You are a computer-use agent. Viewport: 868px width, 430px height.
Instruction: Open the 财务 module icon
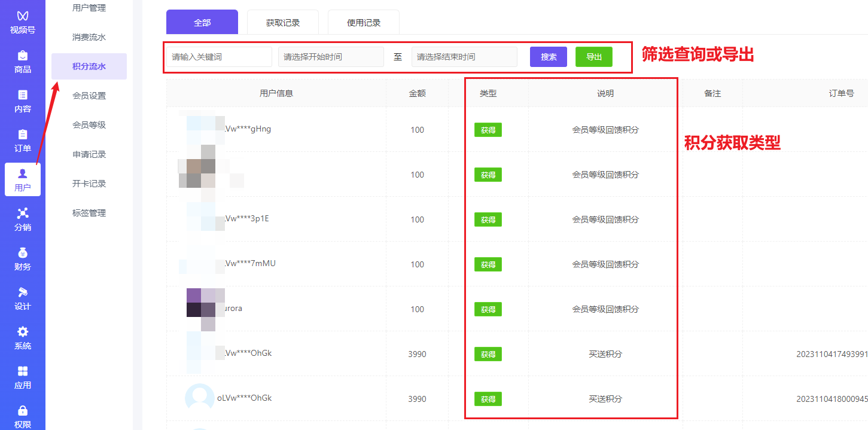pos(22,258)
